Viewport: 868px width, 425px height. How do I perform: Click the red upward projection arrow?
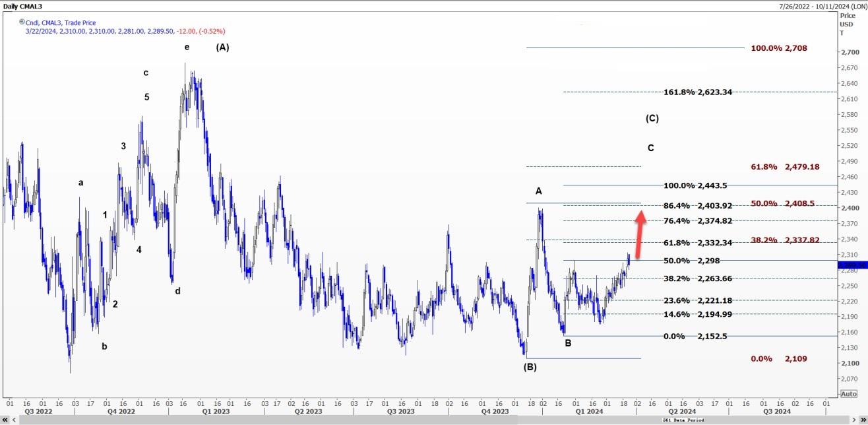coord(640,227)
